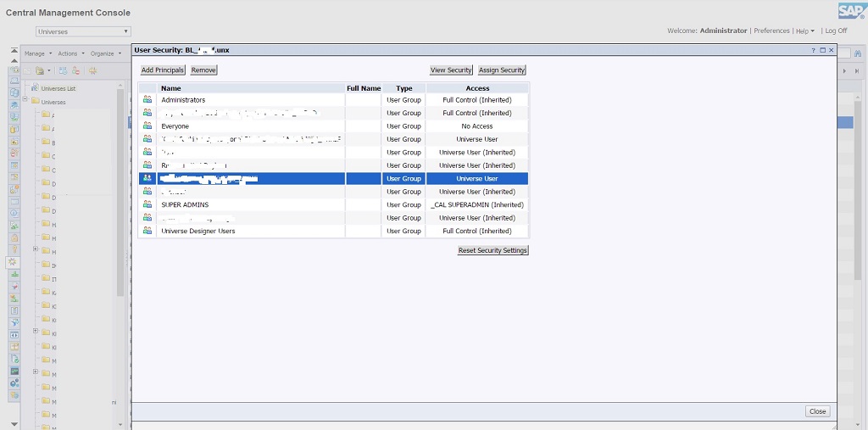
Task: Click the View Security button
Action: tap(451, 70)
